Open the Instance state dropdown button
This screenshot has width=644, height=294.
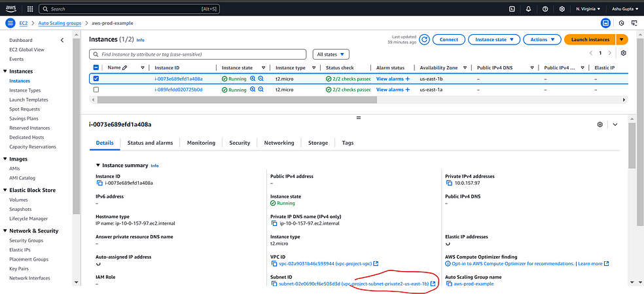click(494, 39)
